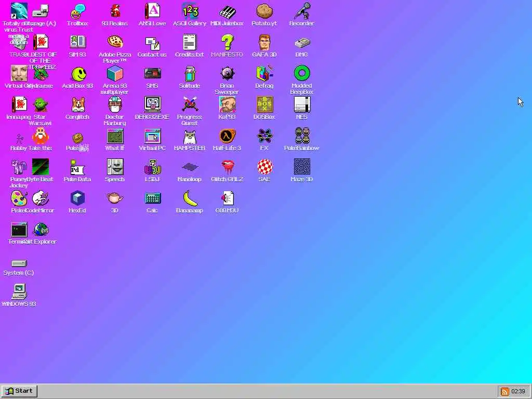Click the 02:39 taskbar clock
This screenshot has height=399, width=532.
(x=518, y=392)
